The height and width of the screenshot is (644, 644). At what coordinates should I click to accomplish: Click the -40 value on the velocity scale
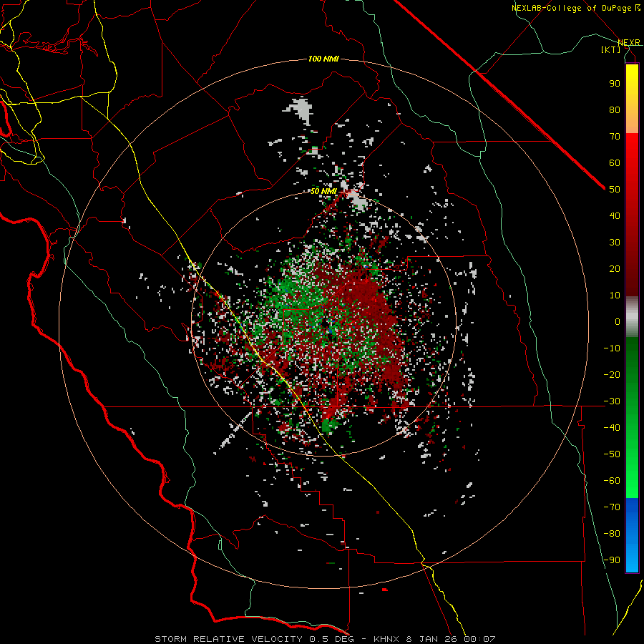pos(612,428)
